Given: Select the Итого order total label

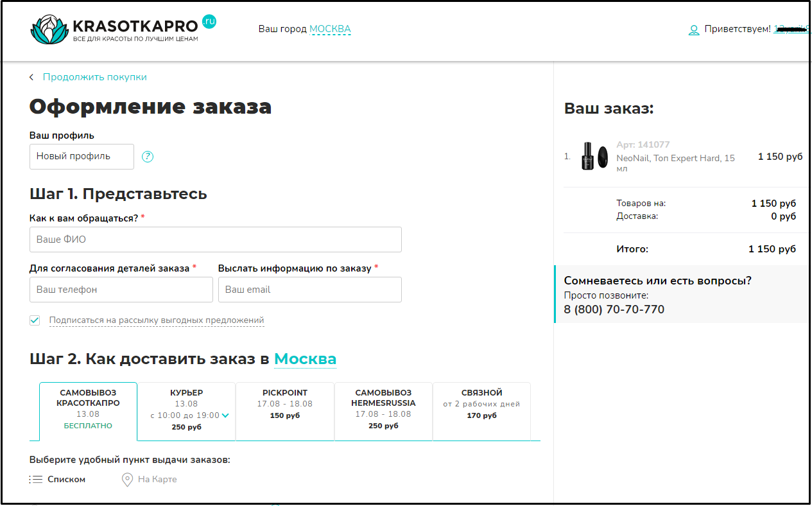Looking at the screenshot, I should click(632, 249).
